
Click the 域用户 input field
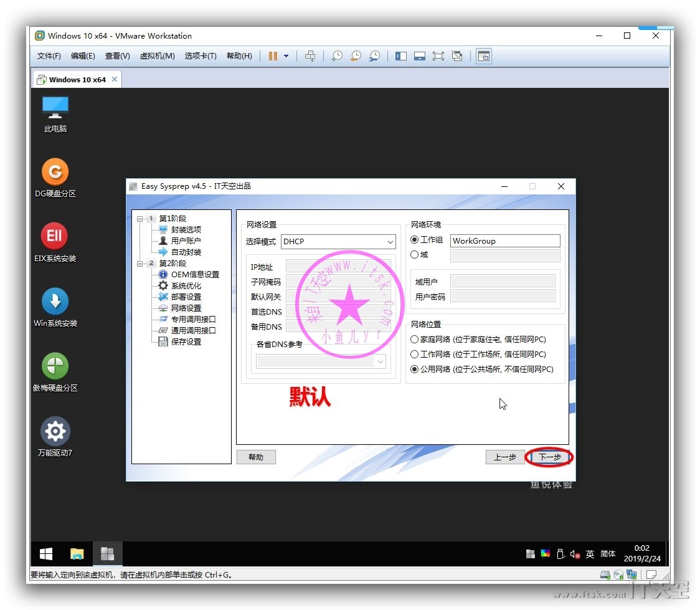[x=503, y=281]
